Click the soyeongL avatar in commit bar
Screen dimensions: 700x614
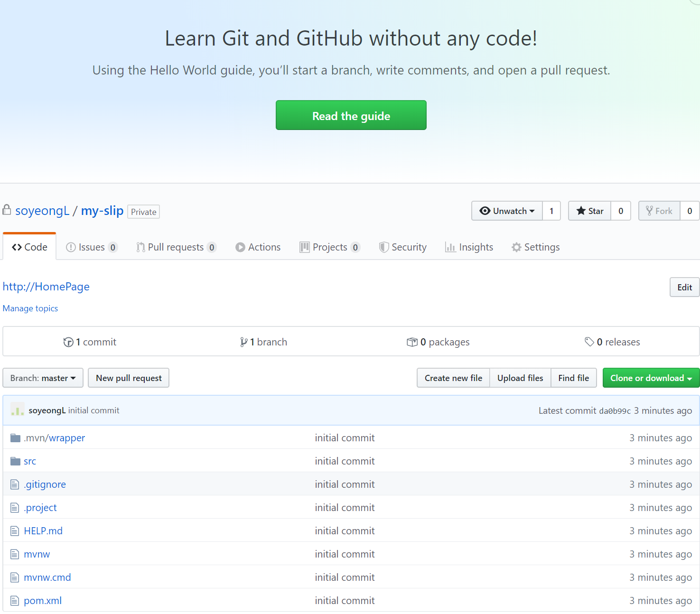coord(18,410)
